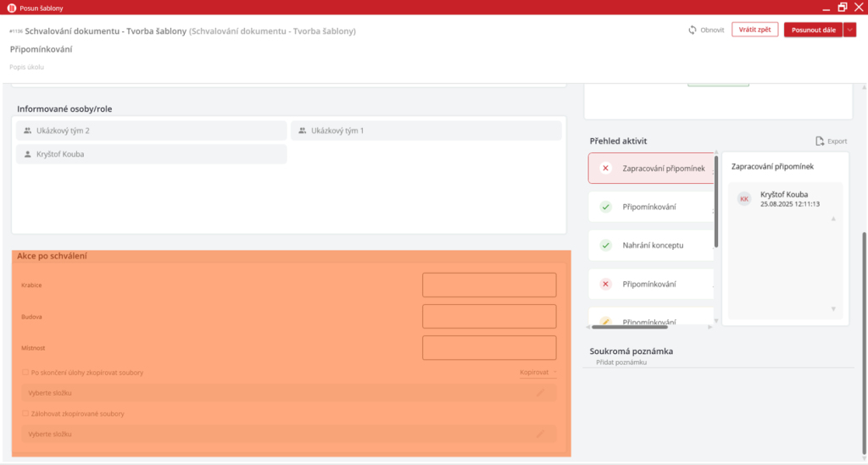The height and width of the screenshot is (465, 868).
Task: Click the pencil icon in the second Vyberte složku row
Action: coord(540,434)
